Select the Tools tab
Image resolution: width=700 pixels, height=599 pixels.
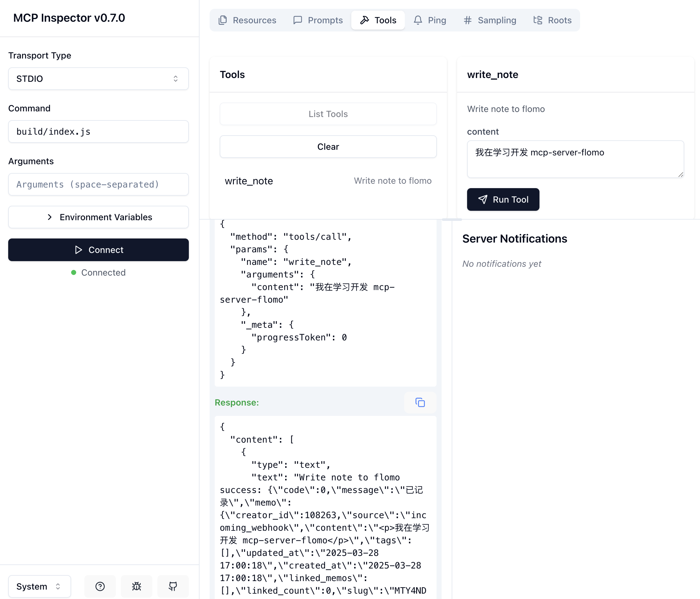click(378, 20)
